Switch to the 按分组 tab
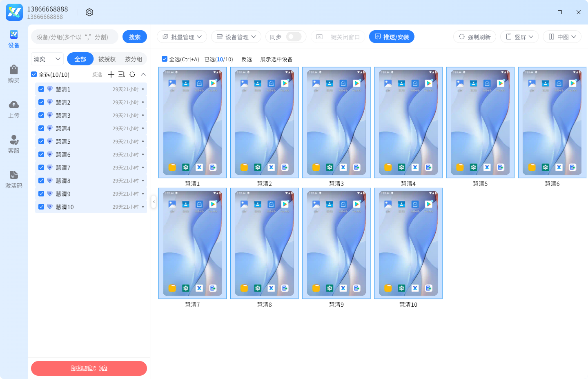The height and width of the screenshot is (379, 588). [134, 59]
